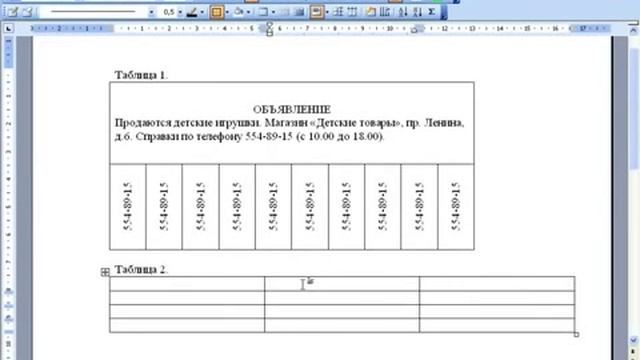Click the right indent marker on ruler
Screen dimensions: 640x360
[414, 30]
